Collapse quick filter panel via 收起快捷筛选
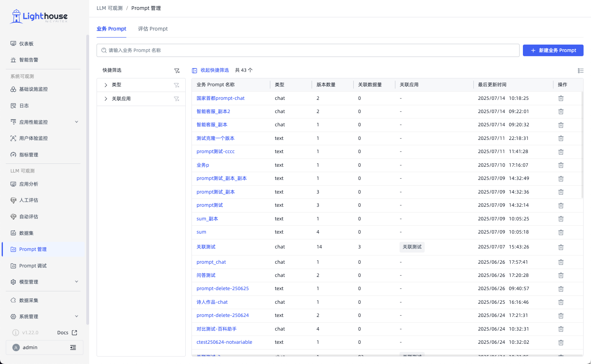 [x=210, y=71]
